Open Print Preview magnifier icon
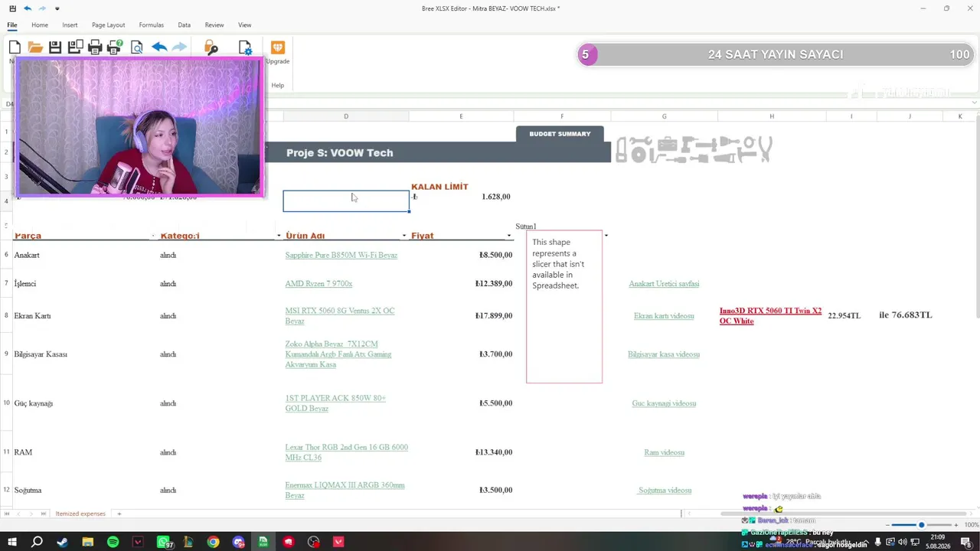 click(136, 47)
